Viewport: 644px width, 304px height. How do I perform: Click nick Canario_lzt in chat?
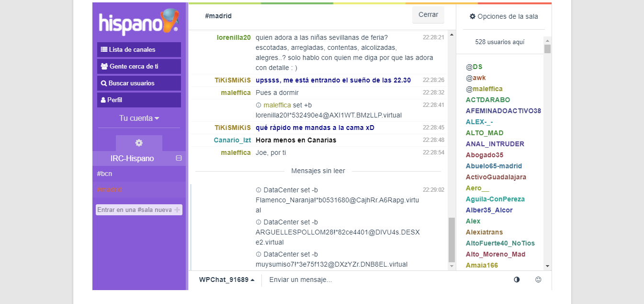[x=232, y=140]
